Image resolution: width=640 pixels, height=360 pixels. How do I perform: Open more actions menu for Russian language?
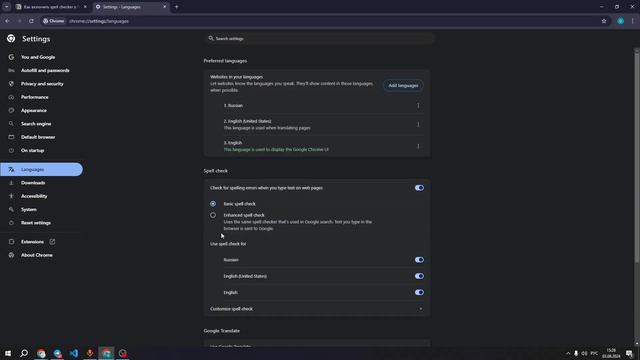tap(418, 105)
